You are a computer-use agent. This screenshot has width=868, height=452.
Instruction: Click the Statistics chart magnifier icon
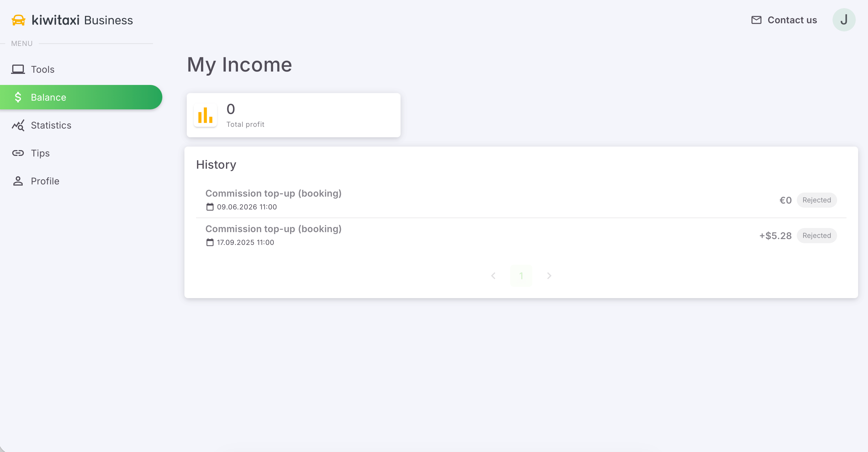click(x=18, y=125)
